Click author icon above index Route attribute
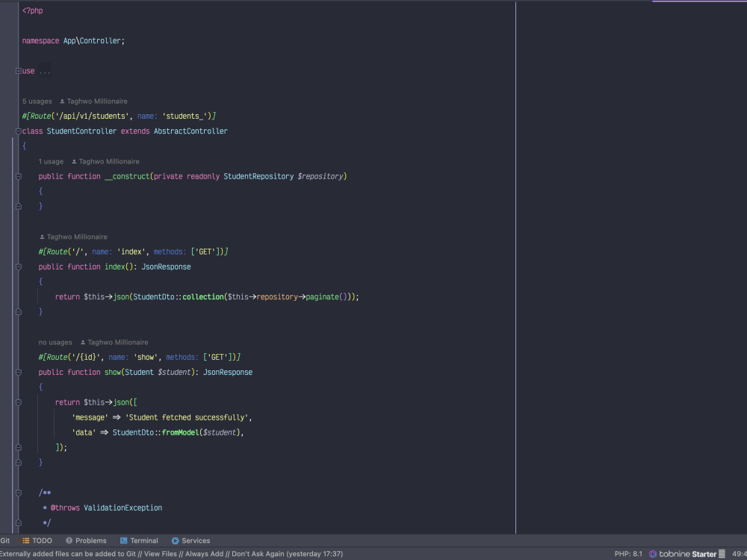The image size is (747, 560). click(x=42, y=237)
